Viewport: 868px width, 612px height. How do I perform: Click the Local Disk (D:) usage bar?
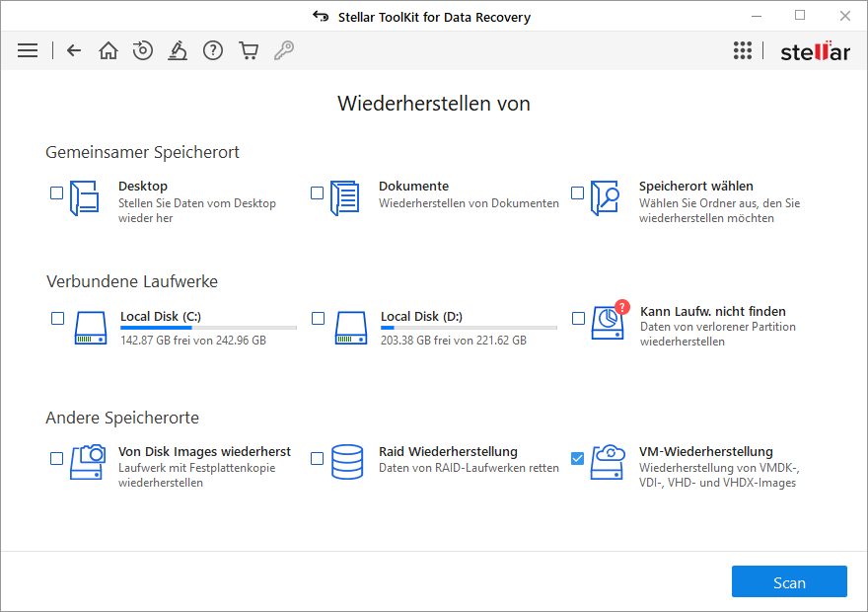(469, 328)
